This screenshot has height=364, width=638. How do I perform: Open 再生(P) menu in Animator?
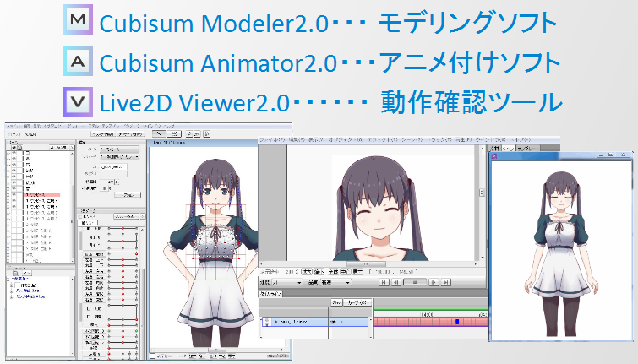464,139
